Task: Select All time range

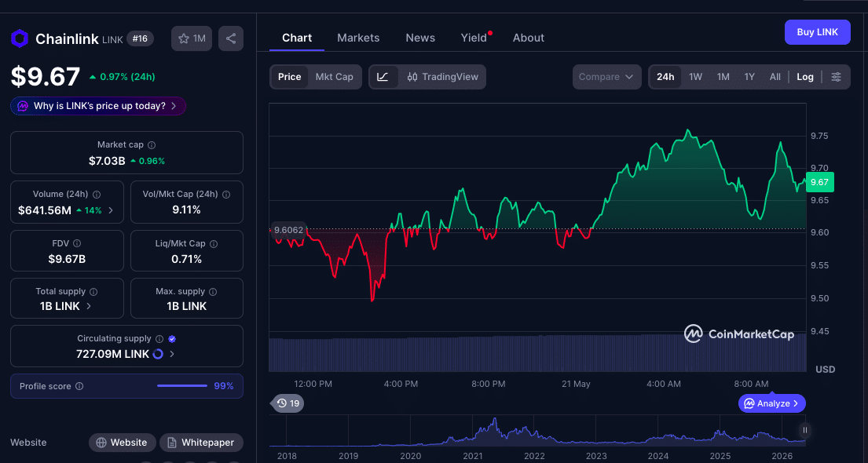Action: click(775, 77)
